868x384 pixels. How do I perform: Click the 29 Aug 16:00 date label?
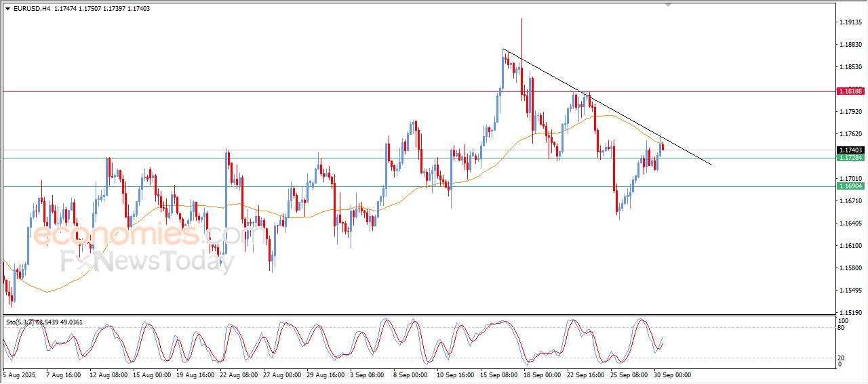327,375
